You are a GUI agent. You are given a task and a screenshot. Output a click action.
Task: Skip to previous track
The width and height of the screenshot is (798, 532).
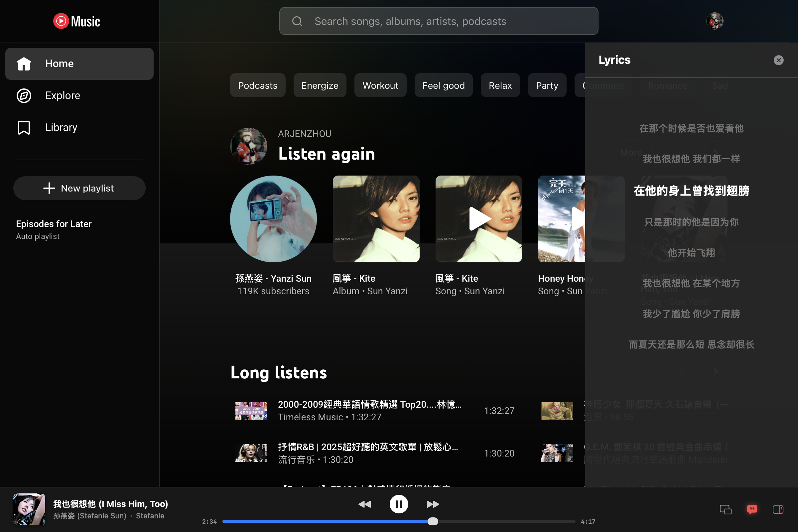(x=365, y=504)
